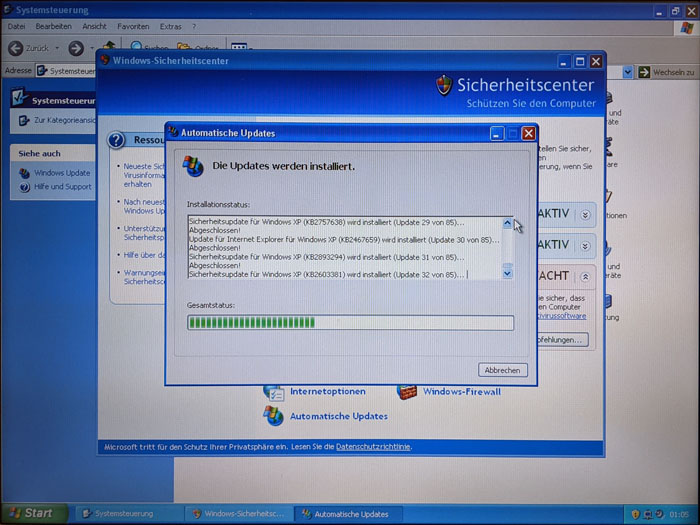Click the Windows flag logo in Systemsteuerung
Image resolution: width=700 pixels, height=525 pixels.
687,28
